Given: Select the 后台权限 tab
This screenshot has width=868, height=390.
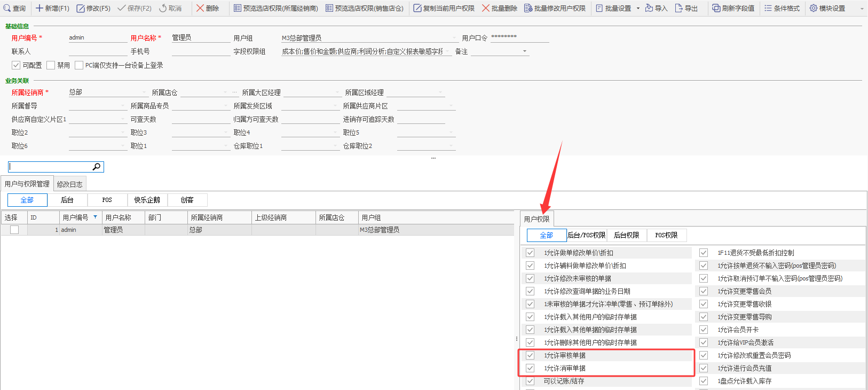Looking at the screenshot, I should pyautogui.click(x=626, y=235).
